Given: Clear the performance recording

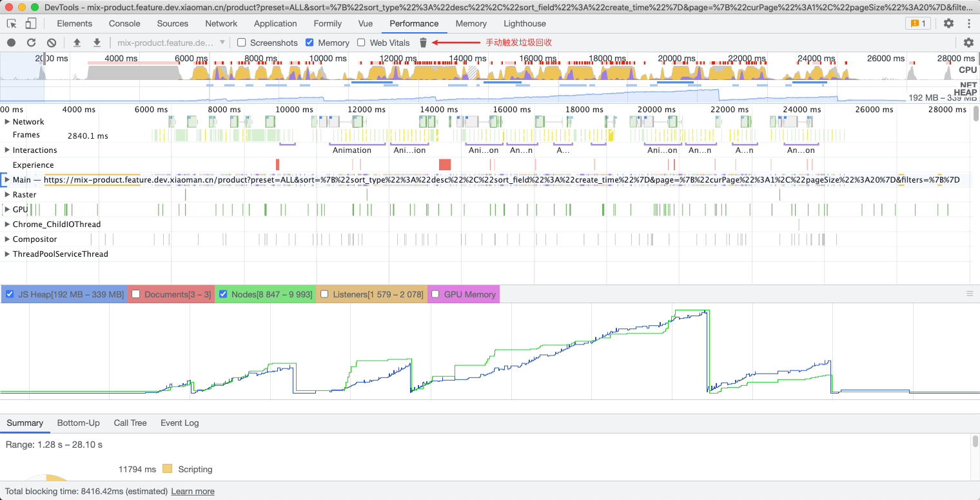Looking at the screenshot, I should coord(52,43).
